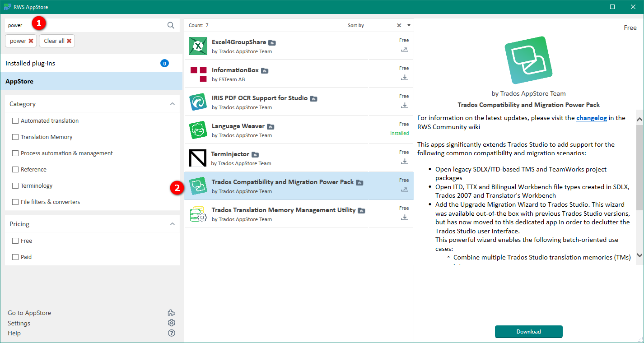Click the Clear all button
Viewport: 644px width, 343px height.
coord(57,41)
